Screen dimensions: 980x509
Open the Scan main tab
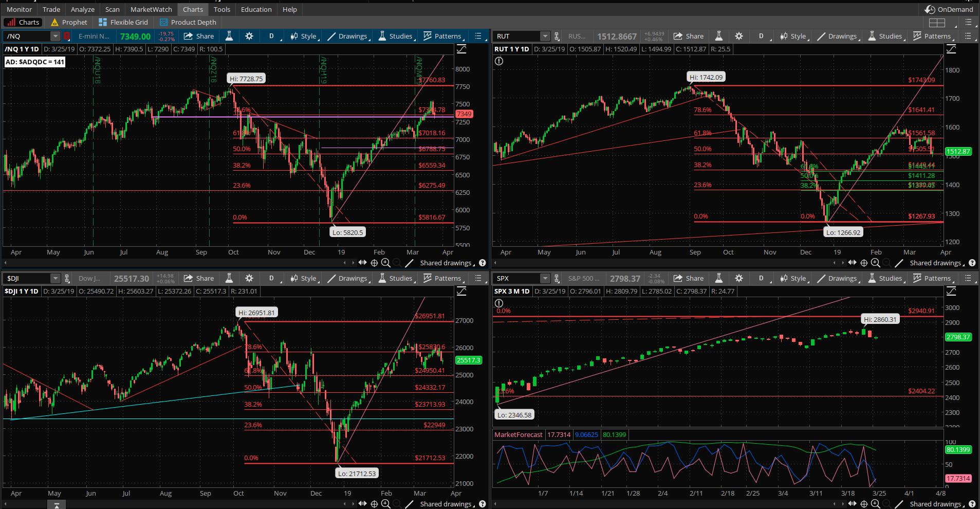(113, 9)
